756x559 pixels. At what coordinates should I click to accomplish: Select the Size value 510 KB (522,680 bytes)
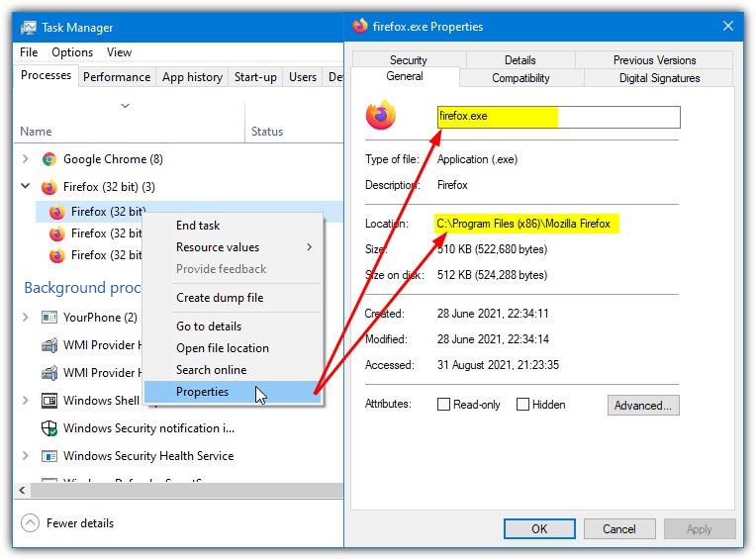coord(492,249)
